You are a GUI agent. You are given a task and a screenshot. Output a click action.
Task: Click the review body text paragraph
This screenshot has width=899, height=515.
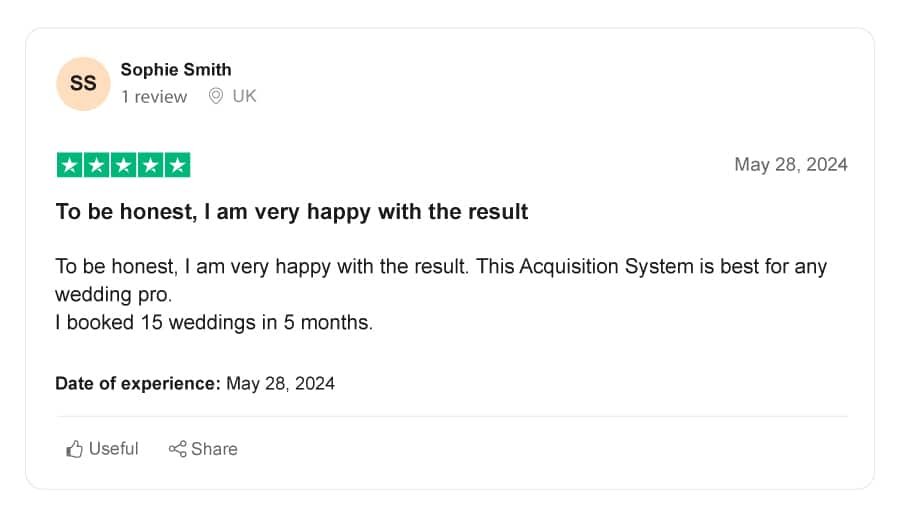441,294
